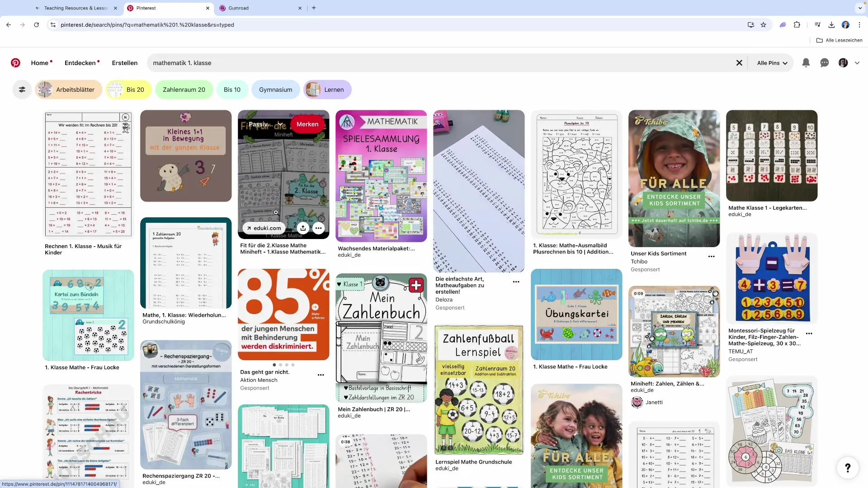Click the search filter settings icon
The width and height of the screenshot is (868, 488).
22,89
